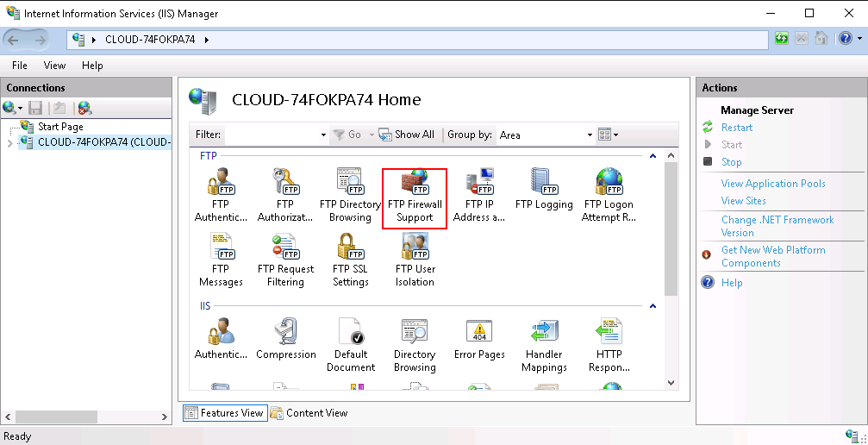Click the status bar network icon

(852, 435)
